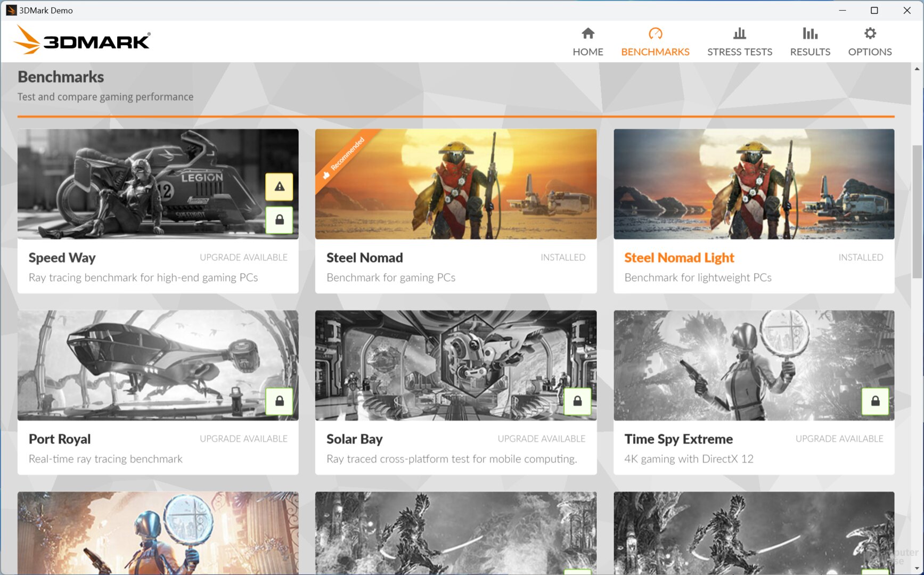The image size is (924, 575).
Task: Click the scrollbar up arrow
Action: coord(917,69)
